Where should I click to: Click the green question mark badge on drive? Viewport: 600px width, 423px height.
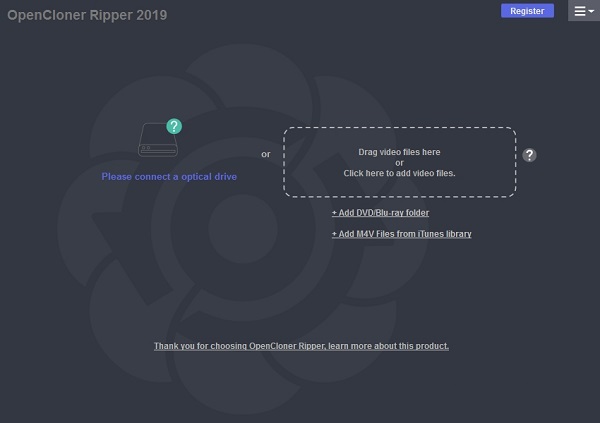(x=174, y=126)
